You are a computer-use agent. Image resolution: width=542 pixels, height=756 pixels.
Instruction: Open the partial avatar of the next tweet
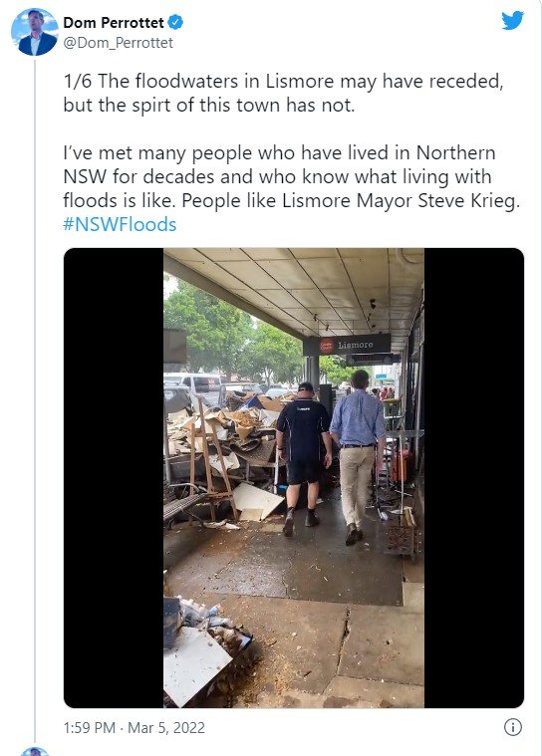(x=35, y=752)
